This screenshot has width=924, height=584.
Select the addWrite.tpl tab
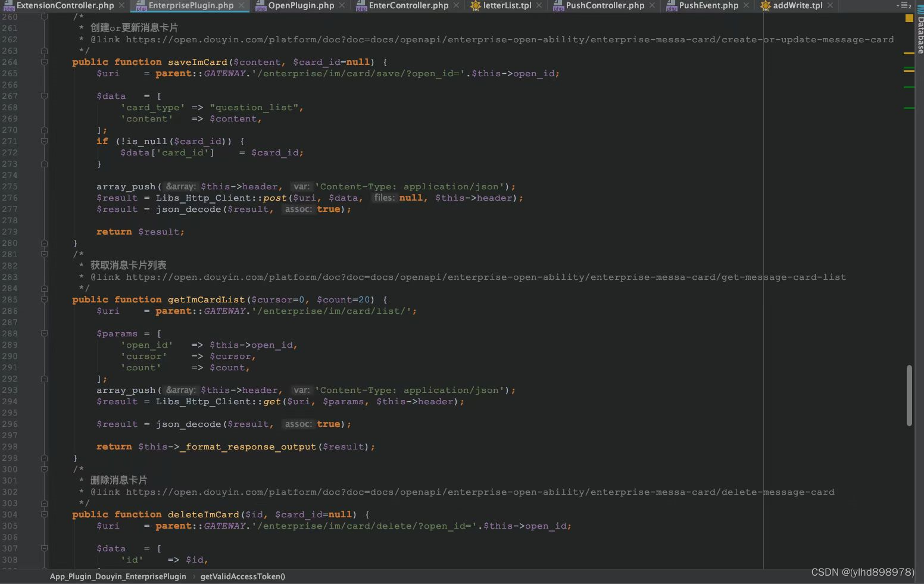798,5
